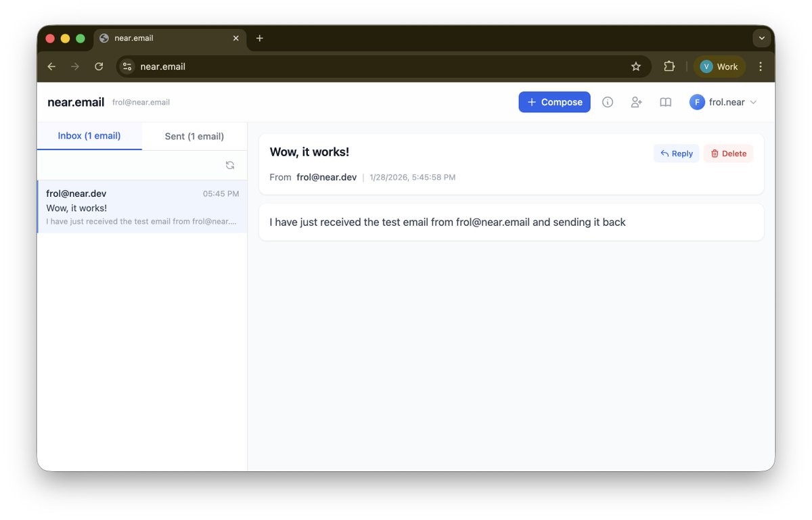Delete the open email

point(729,153)
